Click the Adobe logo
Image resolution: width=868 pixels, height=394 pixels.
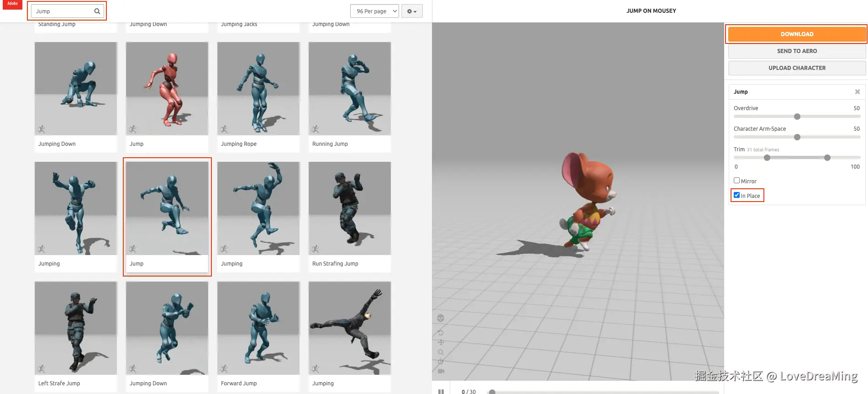coord(12,5)
